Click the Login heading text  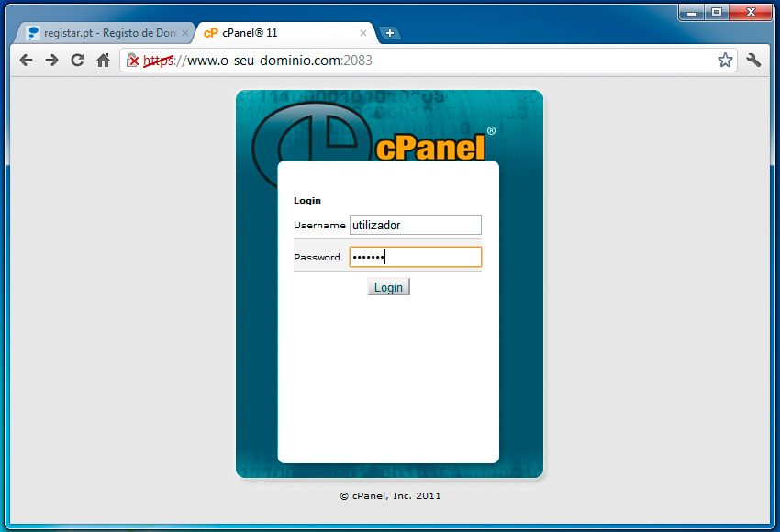(307, 200)
